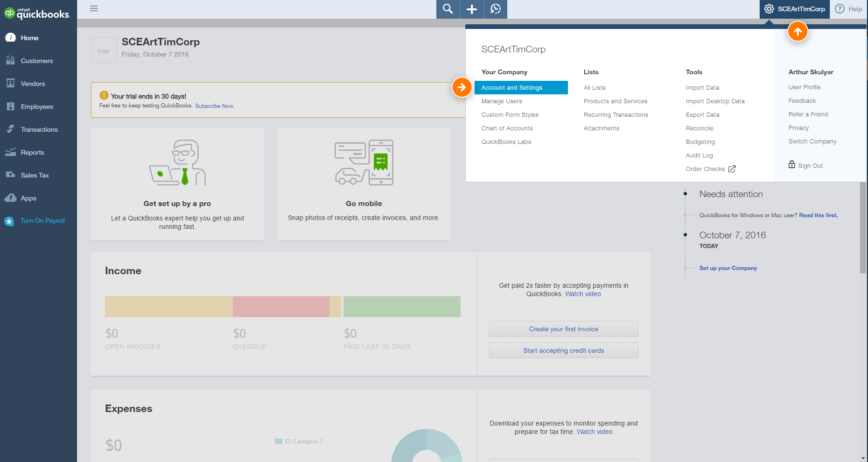Click Create your first invoice button
Image resolution: width=868 pixels, height=462 pixels.
[x=564, y=329]
